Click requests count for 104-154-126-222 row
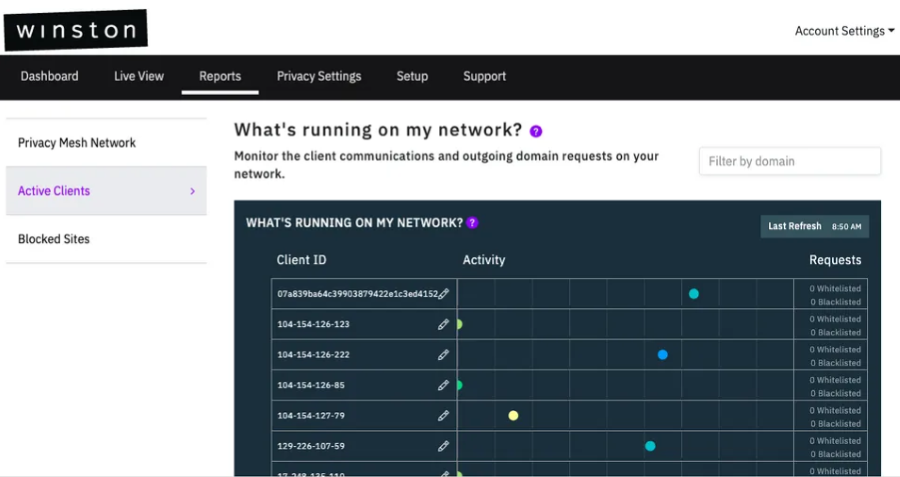 [835, 356]
